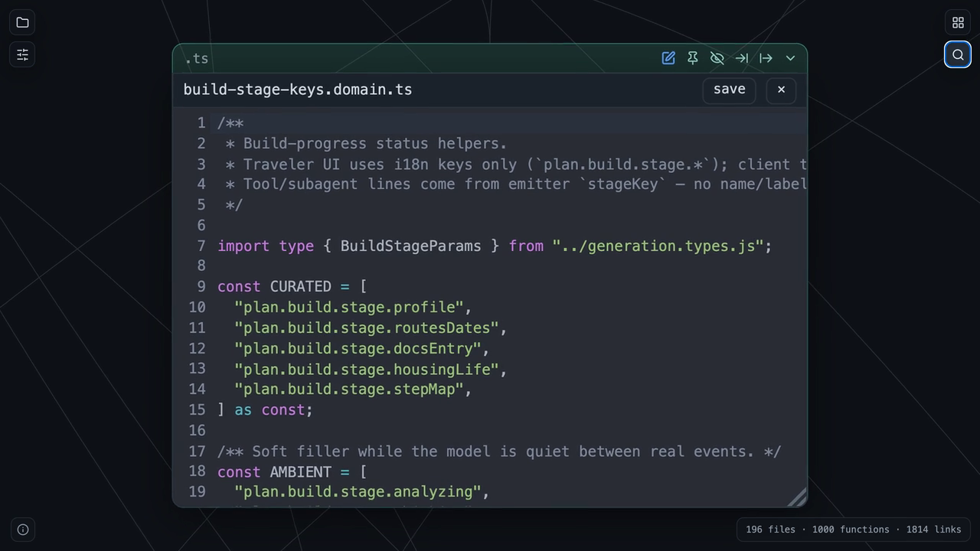Toggle the pencil edit mode icon

[668, 58]
